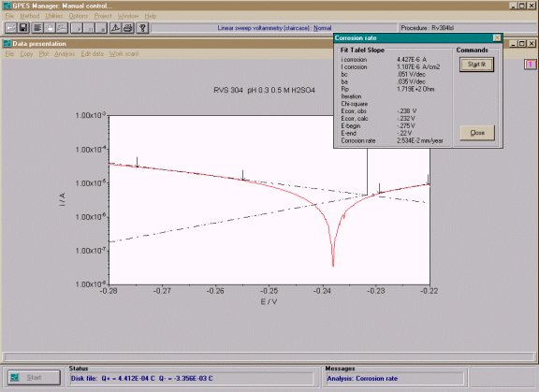Click the stop toolbar icon
The height and width of the screenshot is (392, 539).
click(102, 28)
